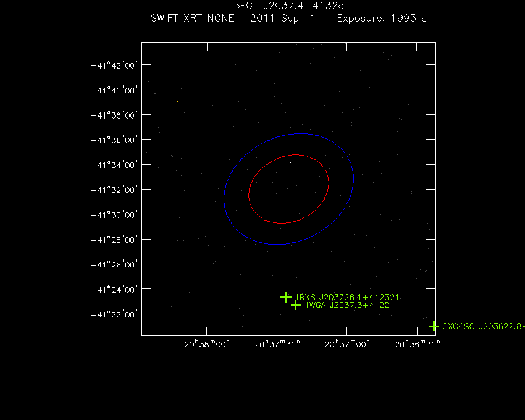Click the +41°36'00" declination label
This screenshot has width=525, height=420.
[x=115, y=140]
